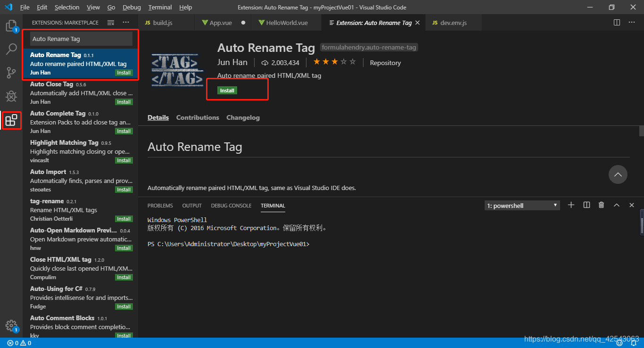Open extensions More Actions ellipsis menu
The height and width of the screenshot is (348, 644).
click(x=125, y=22)
